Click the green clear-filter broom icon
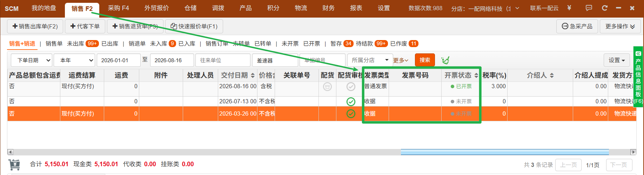This screenshot has width=644, height=175. click(445, 60)
